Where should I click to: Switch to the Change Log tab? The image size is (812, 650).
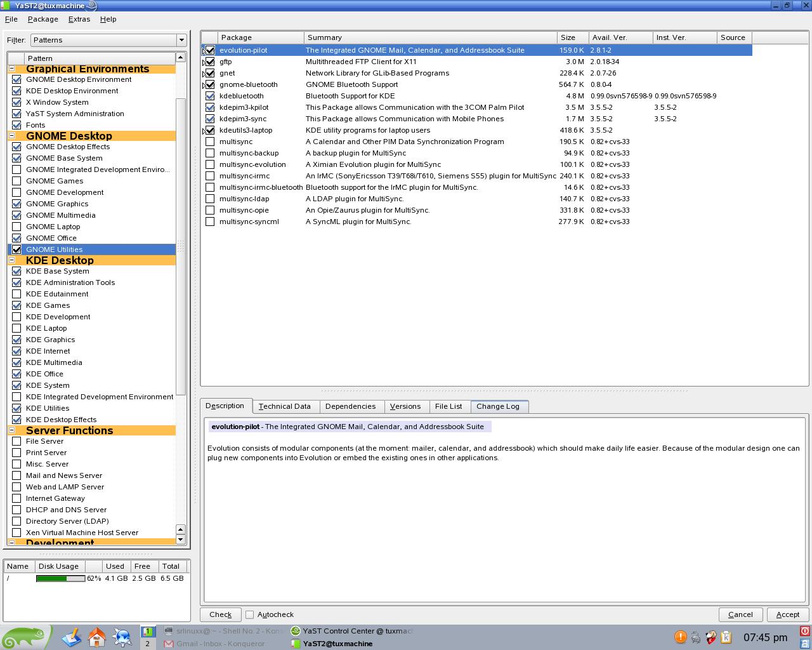pyautogui.click(x=498, y=406)
